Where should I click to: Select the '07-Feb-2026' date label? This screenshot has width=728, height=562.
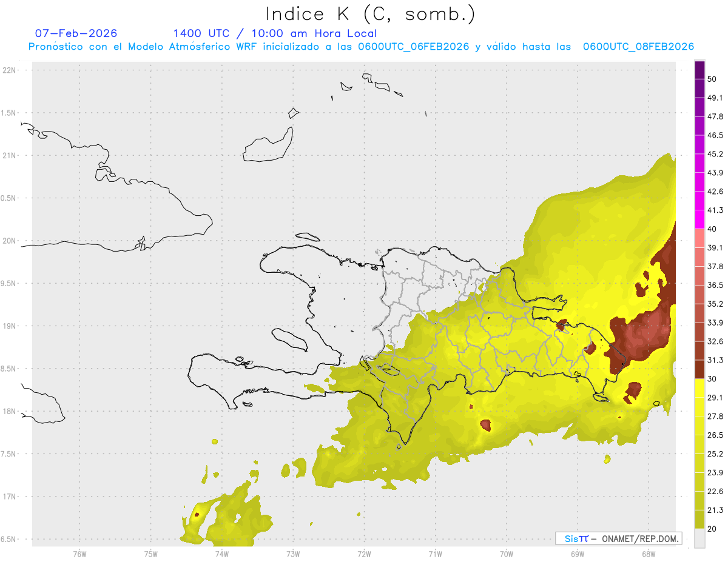[x=76, y=33]
